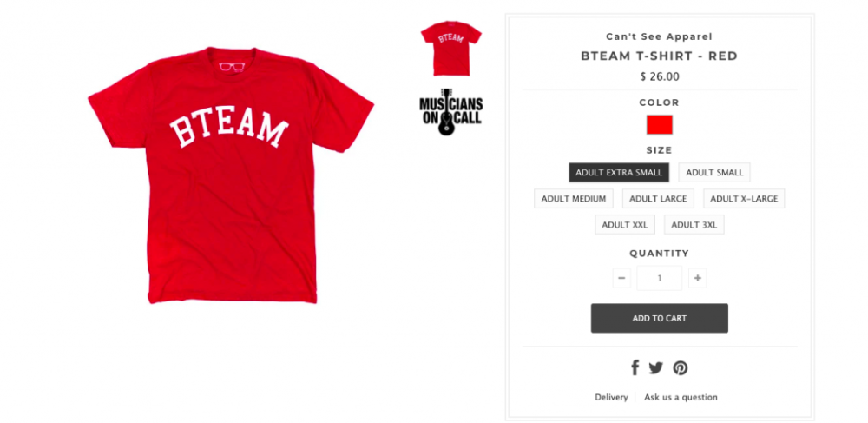View Musicians On Call logo thumbnail
The image size is (868, 423).
click(x=450, y=111)
